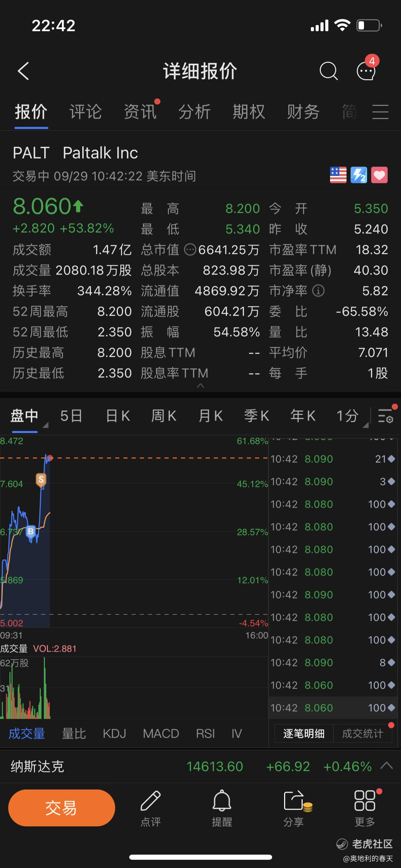The image size is (401, 868).
Task: Collapse quote details with up chevron
Action: (x=200, y=386)
